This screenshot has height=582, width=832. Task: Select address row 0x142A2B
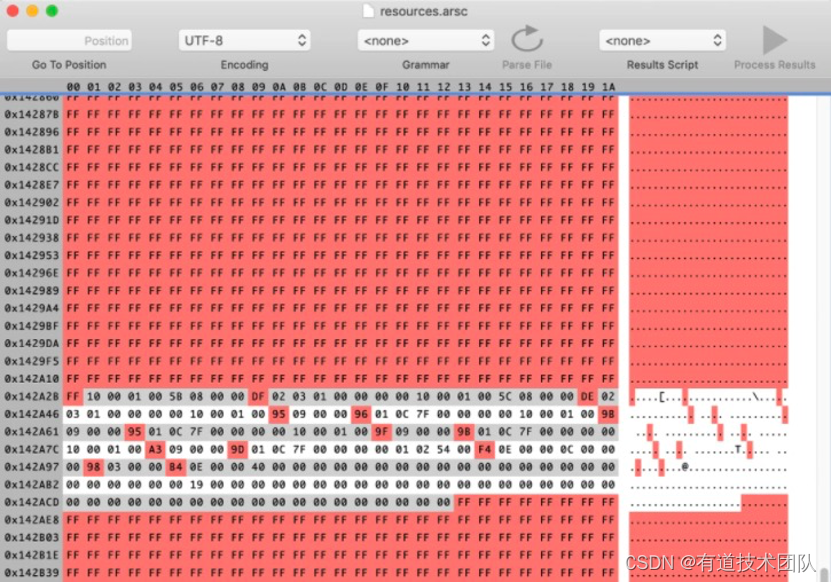coord(32,397)
